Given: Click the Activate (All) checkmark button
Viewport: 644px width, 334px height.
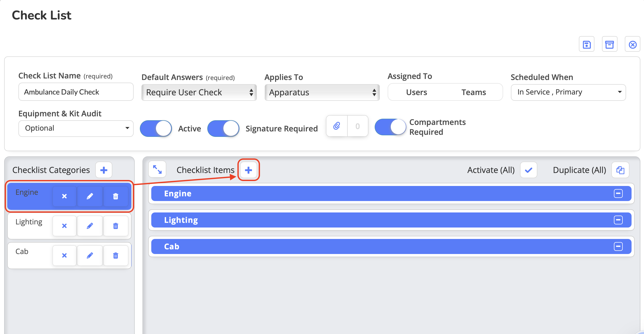Looking at the screenshot, I should (529, 170).
